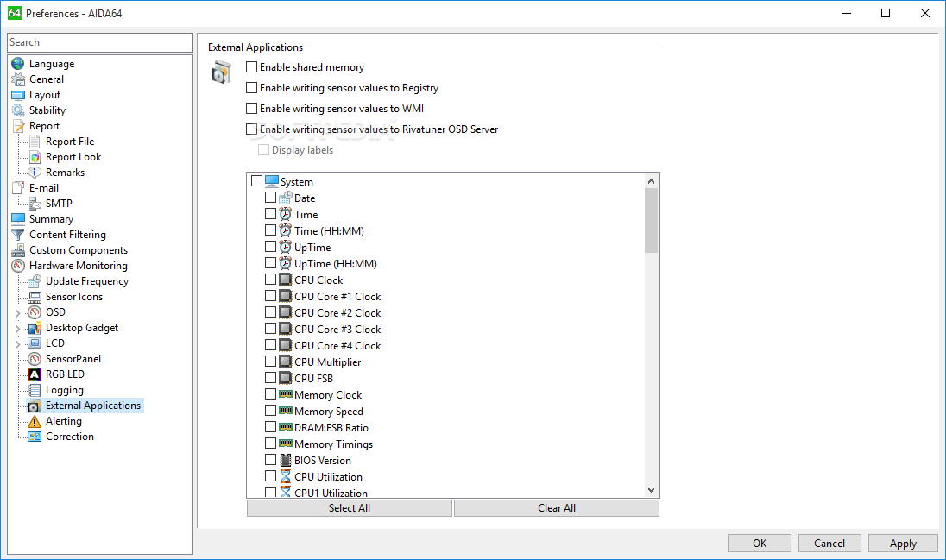Confirm with the OK button

[760, 543]
